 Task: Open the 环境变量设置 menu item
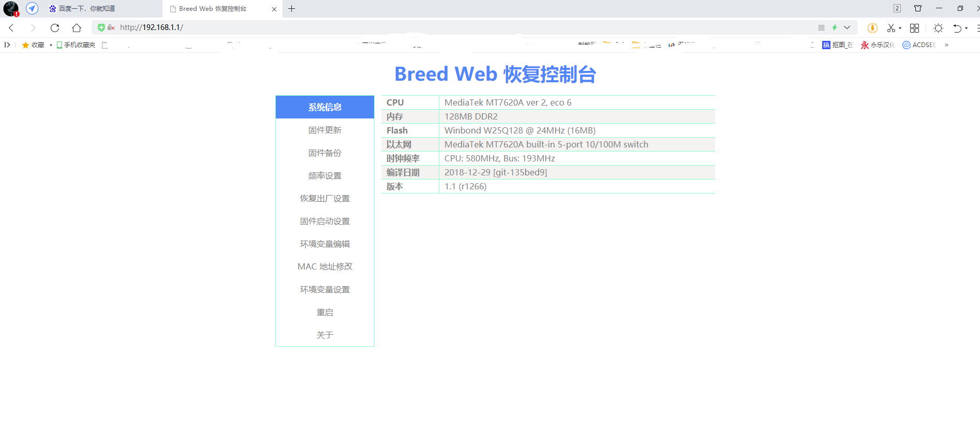[325, 289]
